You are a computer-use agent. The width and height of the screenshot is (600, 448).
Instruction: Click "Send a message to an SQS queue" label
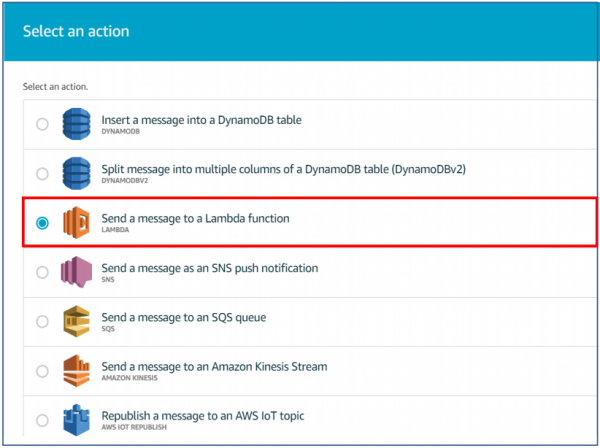point(183,317)
